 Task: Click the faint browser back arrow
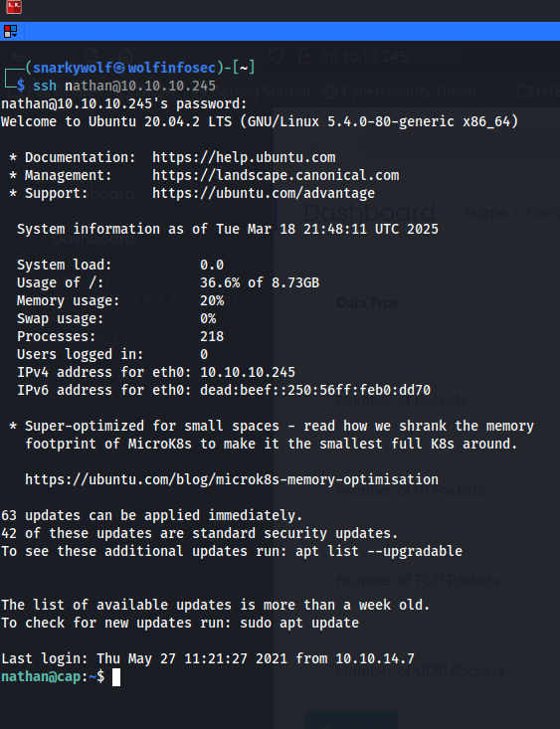[x=19, y=57]
